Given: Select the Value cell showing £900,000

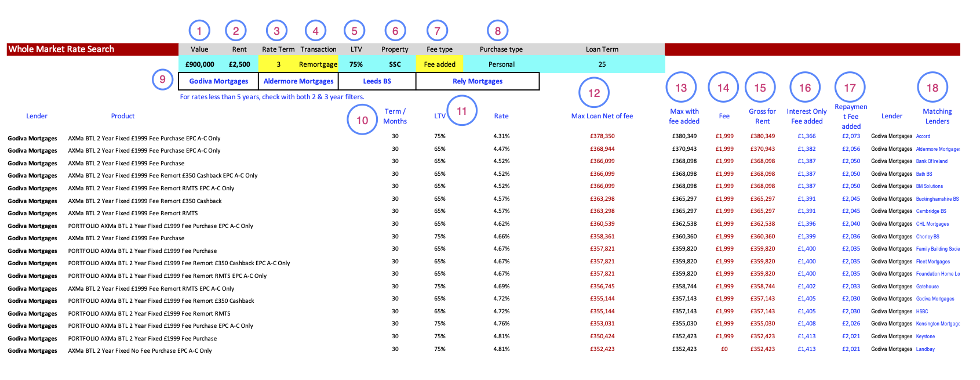Looking at the screenshot, I should [200, 64].
